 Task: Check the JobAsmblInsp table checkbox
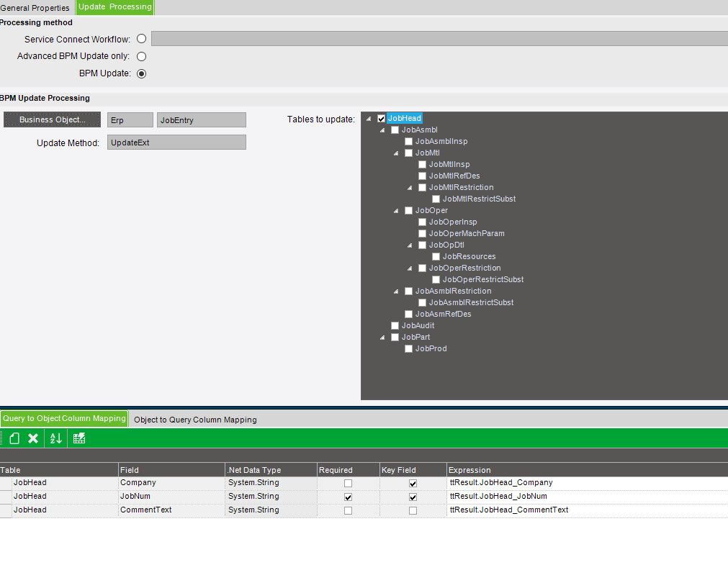pos(408,142)
